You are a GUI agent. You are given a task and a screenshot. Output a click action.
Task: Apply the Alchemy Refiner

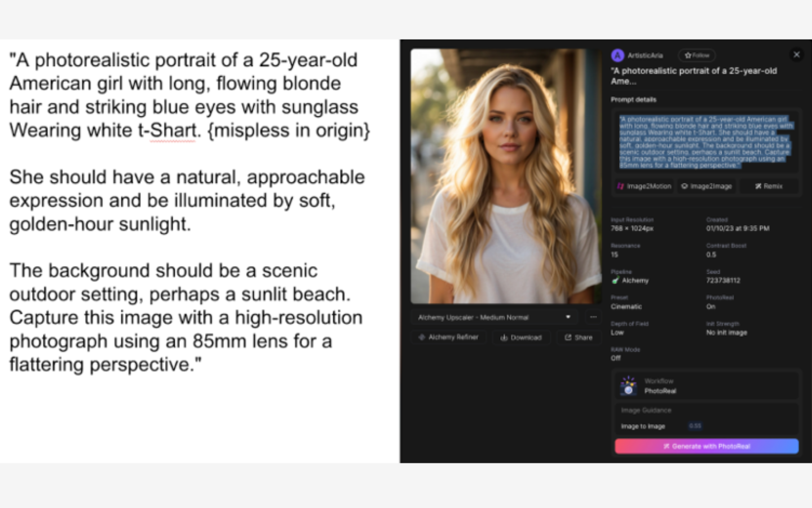pos(448,338)
